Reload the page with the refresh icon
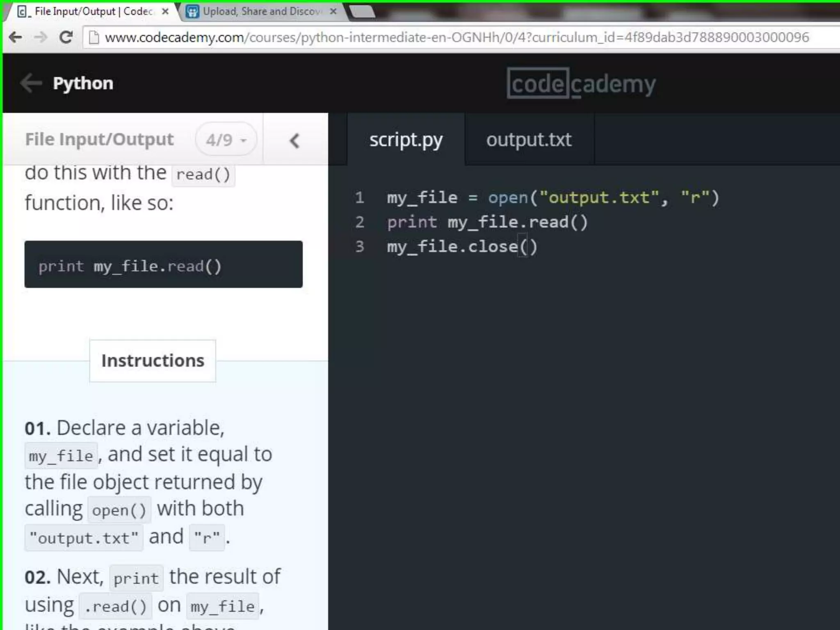Image resolution: width=840 pixels, height=630 pixels. pyautogui.click(x=66, y=37)
